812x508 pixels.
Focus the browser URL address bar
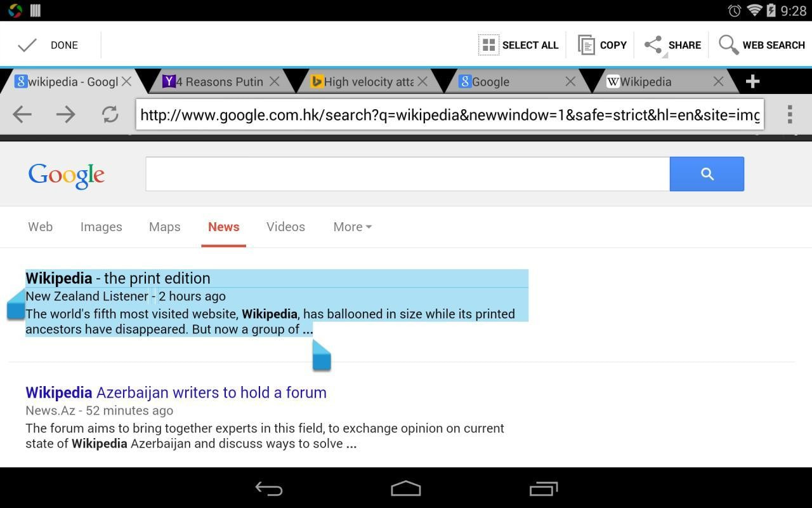point(450,115)
